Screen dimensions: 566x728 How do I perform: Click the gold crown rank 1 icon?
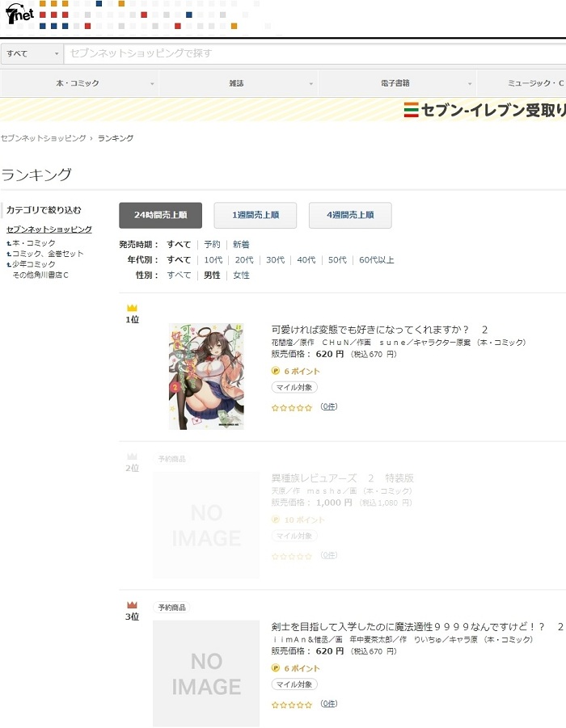pyautogui.click(x=132, y=308)
